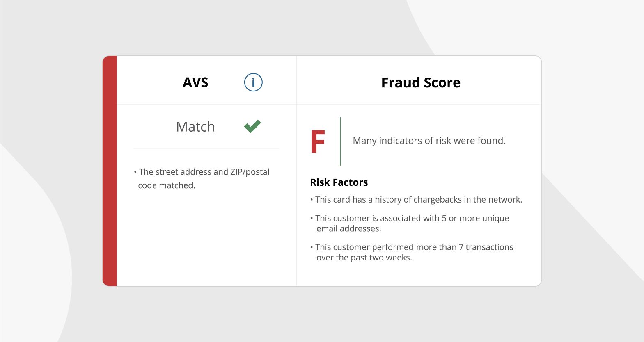
Task: Click the word "ZIP/postal" in AVS details
Action: pyautogui.click(x=250, y=172)
